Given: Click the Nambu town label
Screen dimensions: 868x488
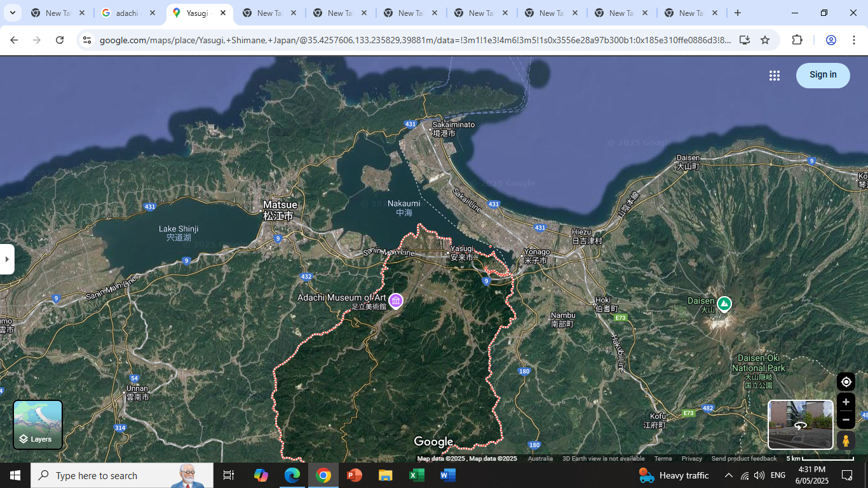Looking at the screenshot, I should pyautogui.click(x=563, y=320).
